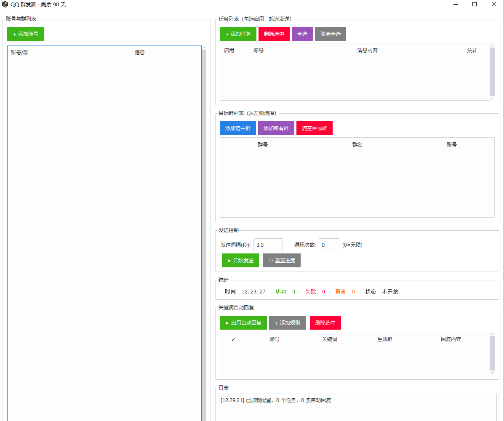The height and width of the screenshot is (421, 504).
Task: Click the green 添加任务 button
Action: [238, 34]
